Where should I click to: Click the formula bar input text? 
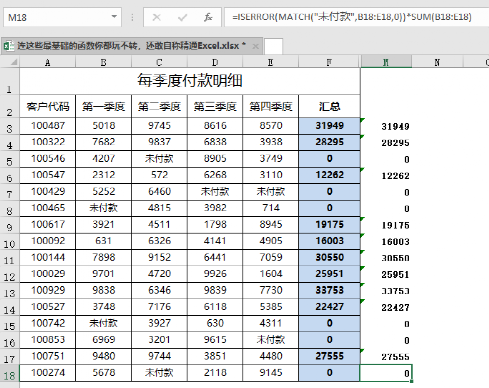coord(352,17)
